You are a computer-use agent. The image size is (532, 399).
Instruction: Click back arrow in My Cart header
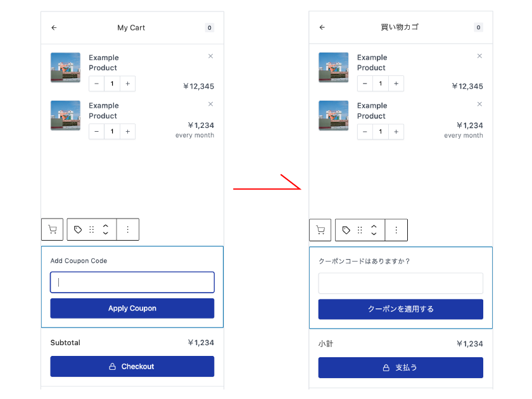(x=54, y=28)
